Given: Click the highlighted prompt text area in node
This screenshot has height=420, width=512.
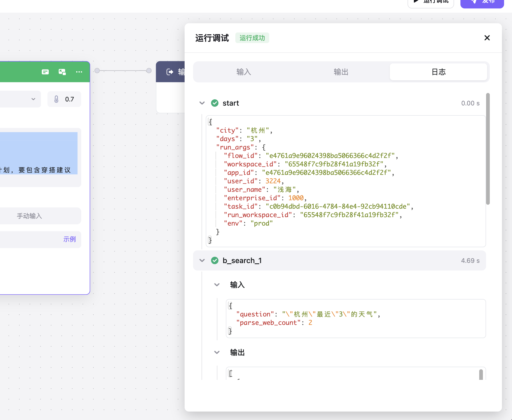Looking at the screenshot, I should (39, 153).
